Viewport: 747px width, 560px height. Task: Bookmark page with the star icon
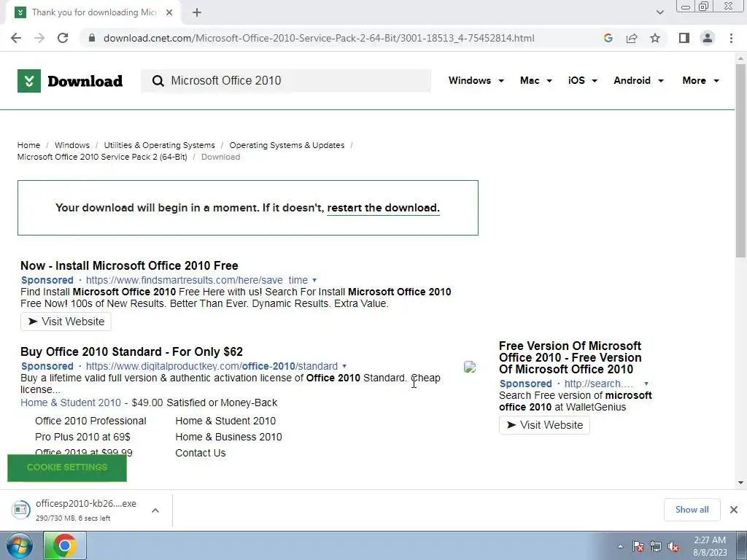tap(655, 38)
